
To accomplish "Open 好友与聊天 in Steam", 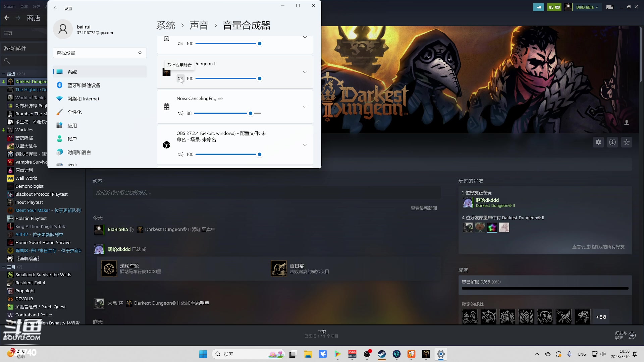I will tap(625, 336).
